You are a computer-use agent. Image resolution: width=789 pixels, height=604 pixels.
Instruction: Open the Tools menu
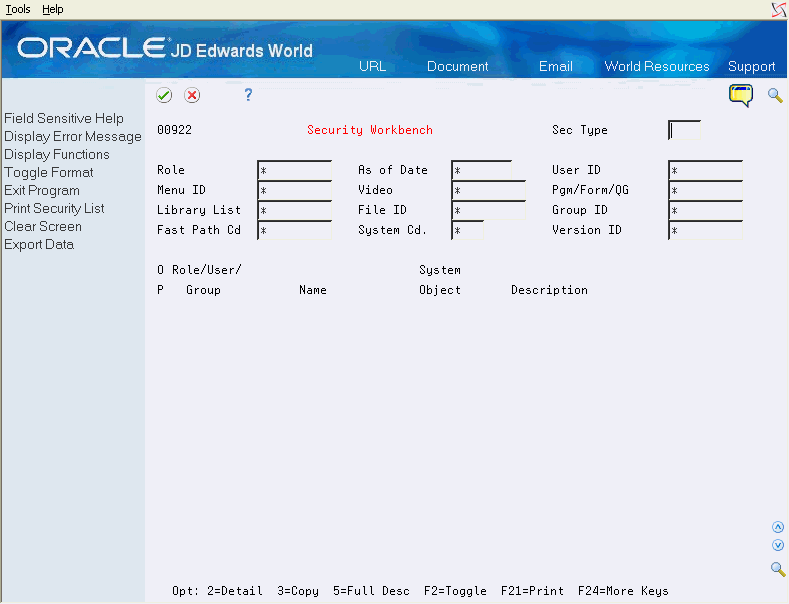(18, 9)
